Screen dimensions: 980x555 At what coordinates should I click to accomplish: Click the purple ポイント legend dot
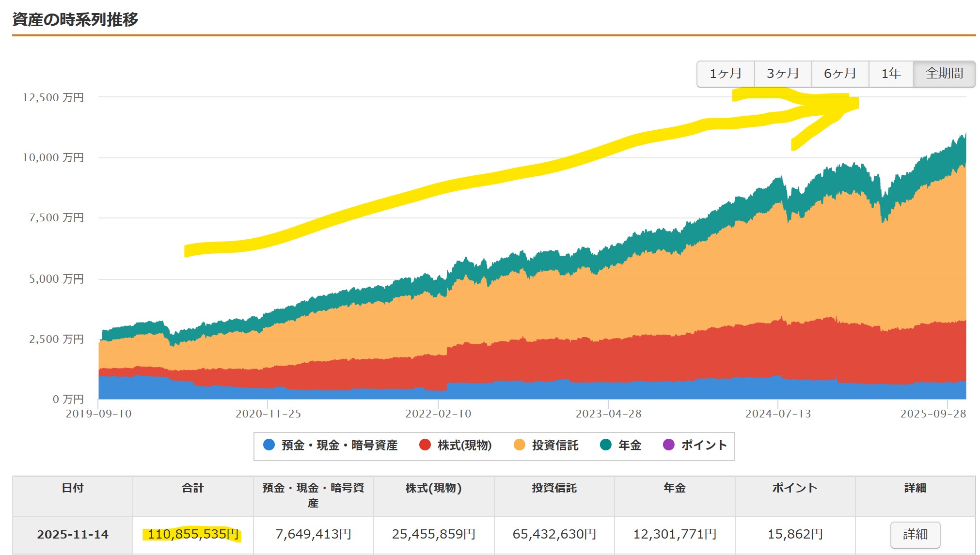click(668, 445)
